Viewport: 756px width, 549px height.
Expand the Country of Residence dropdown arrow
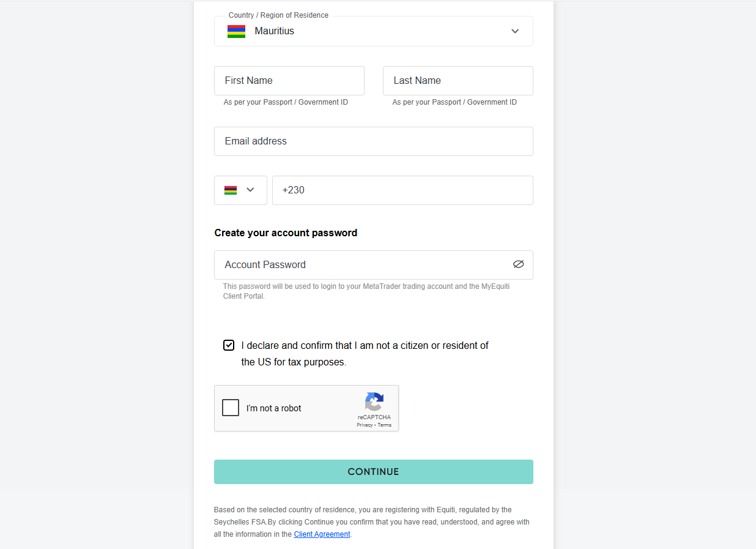click(x=515, y=31)
